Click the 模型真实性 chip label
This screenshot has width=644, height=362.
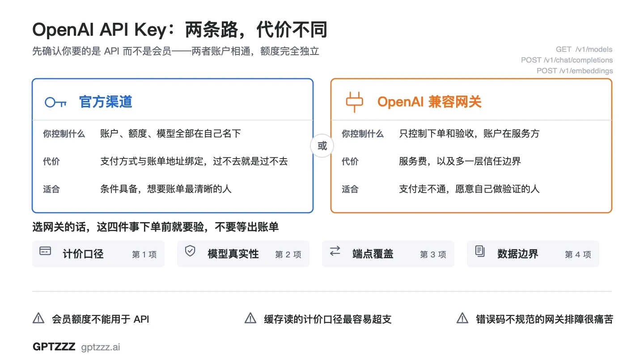(x=233, y=254)
